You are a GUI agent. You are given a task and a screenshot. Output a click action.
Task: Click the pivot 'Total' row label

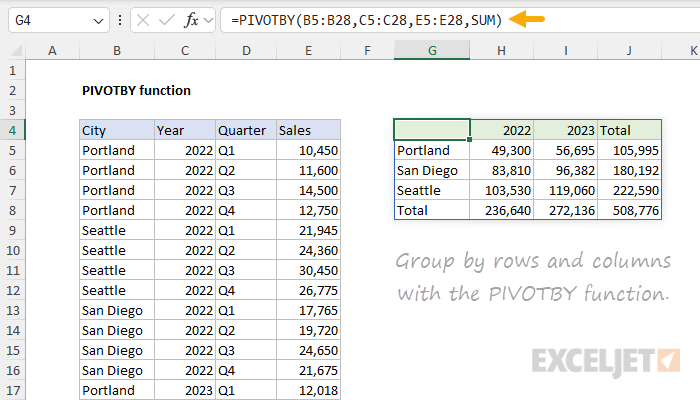432,210
